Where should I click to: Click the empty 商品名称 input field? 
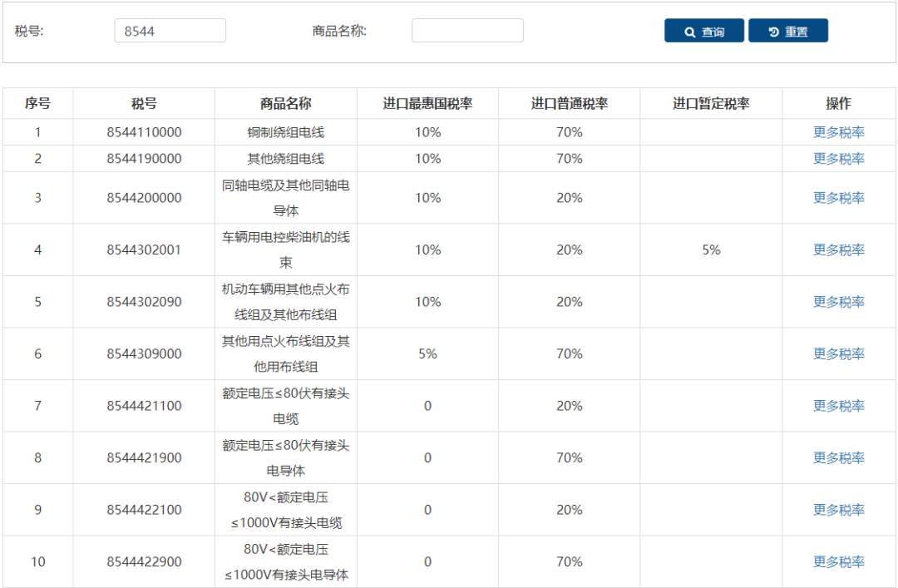click(x=467, y=30)
